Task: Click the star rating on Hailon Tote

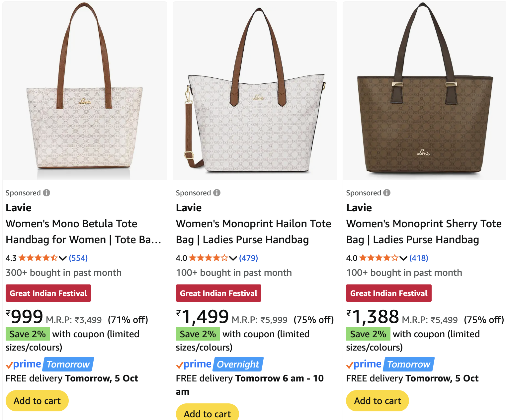Action: 208,258
